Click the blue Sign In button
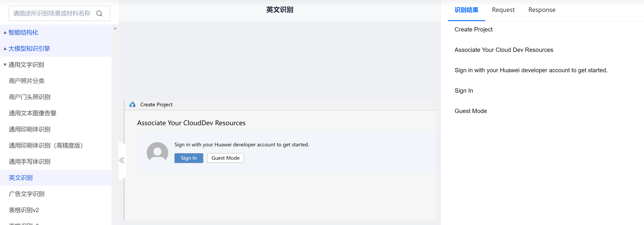644x225 pixels. [189, 158]
